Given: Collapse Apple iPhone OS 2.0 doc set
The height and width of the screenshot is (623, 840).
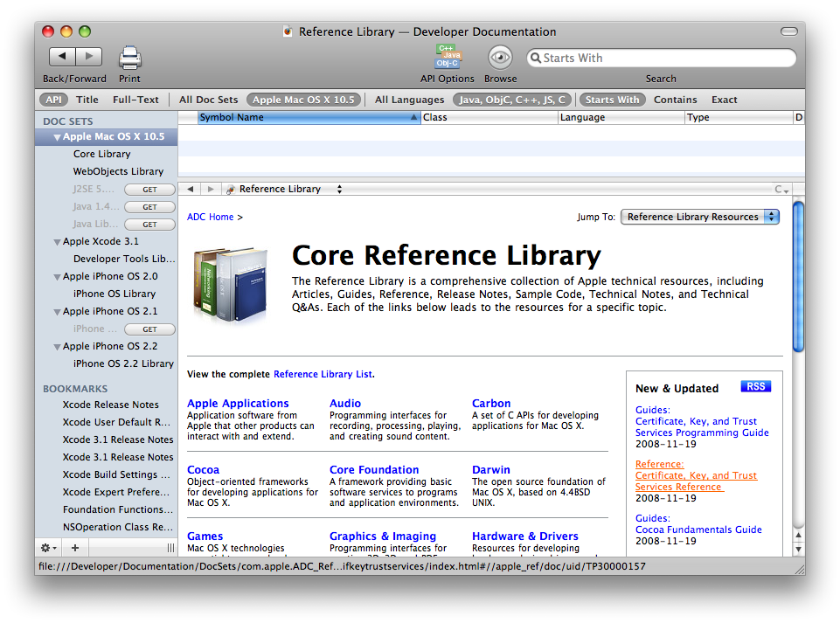Looking at the screenshot, I should [x=57, y=277].
